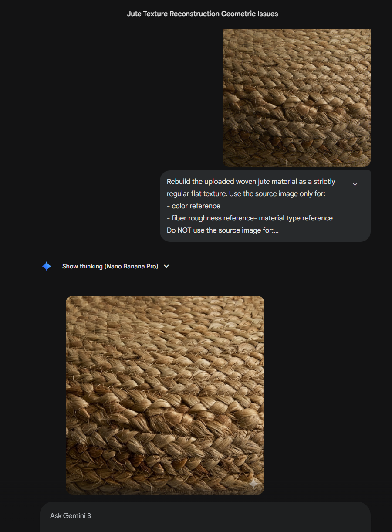Click the color reference line in prompt

click(x=193, y=206)
